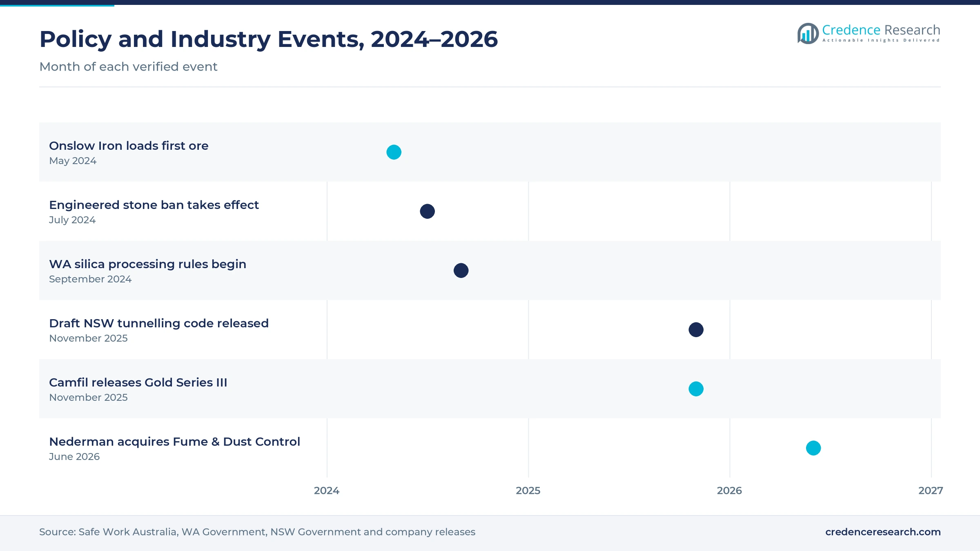
Task: Click the subtitle 'Month of each verified event'
Action: click(x=128, y=67)
